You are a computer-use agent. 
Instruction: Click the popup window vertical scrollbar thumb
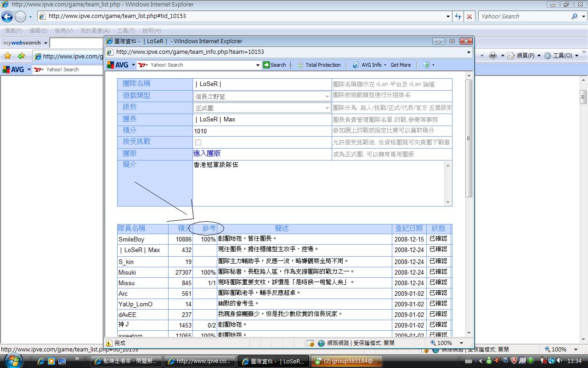point(469,138)
